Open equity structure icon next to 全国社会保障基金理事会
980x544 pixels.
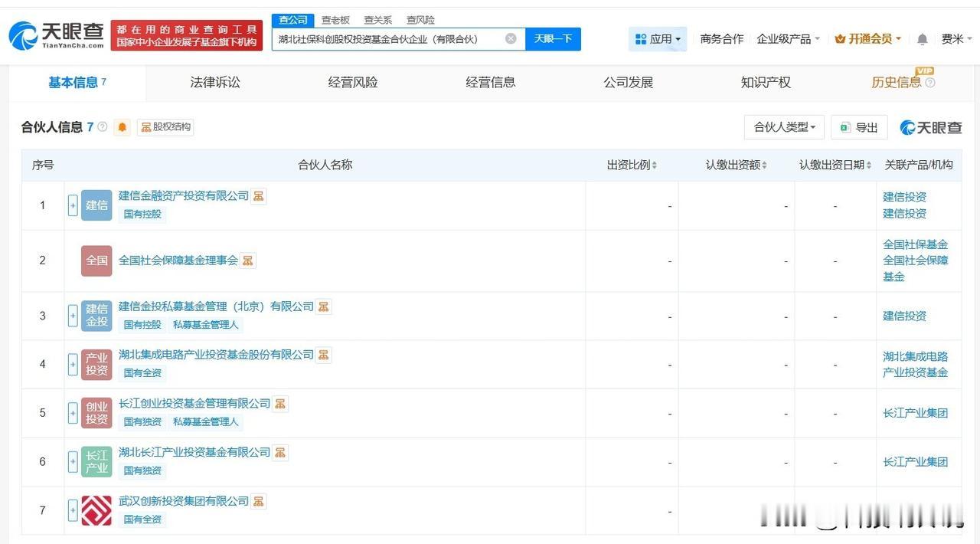click(248, 261)
